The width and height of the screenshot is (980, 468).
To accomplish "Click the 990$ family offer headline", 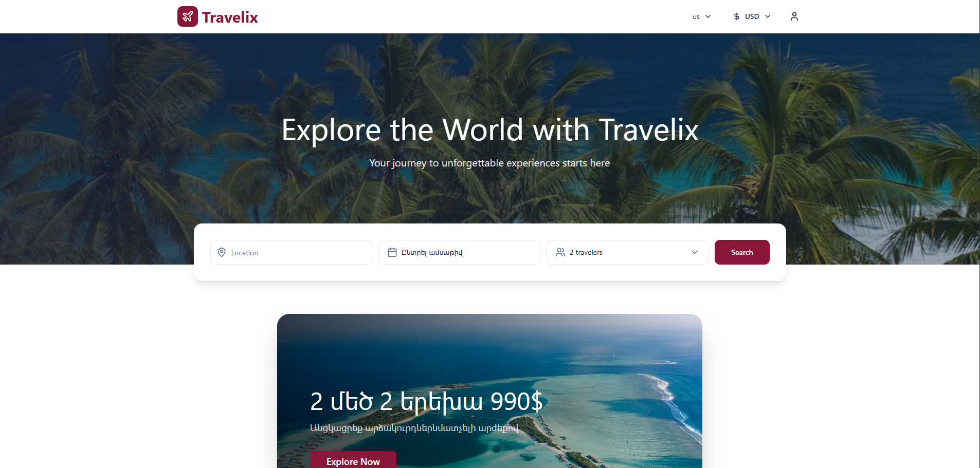I will pos(426,401).
